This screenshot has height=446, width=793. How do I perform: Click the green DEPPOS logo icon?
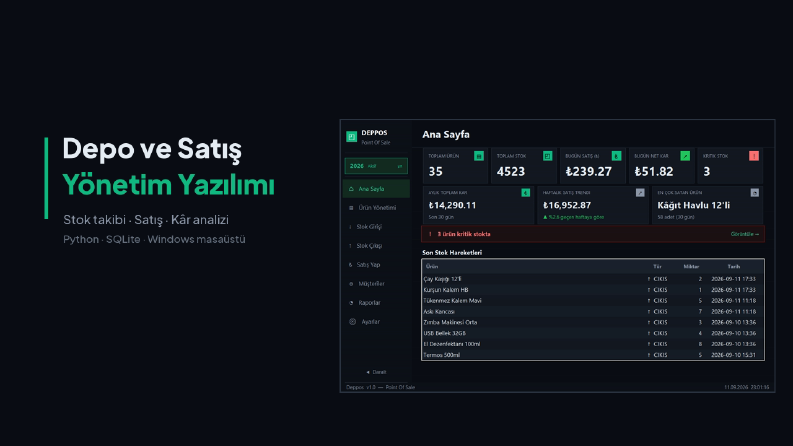click(351, 137)
